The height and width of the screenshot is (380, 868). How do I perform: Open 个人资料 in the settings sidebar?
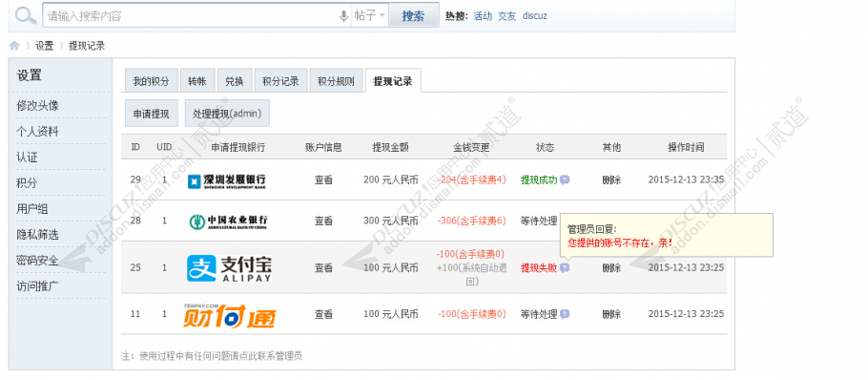click(37, 132)
